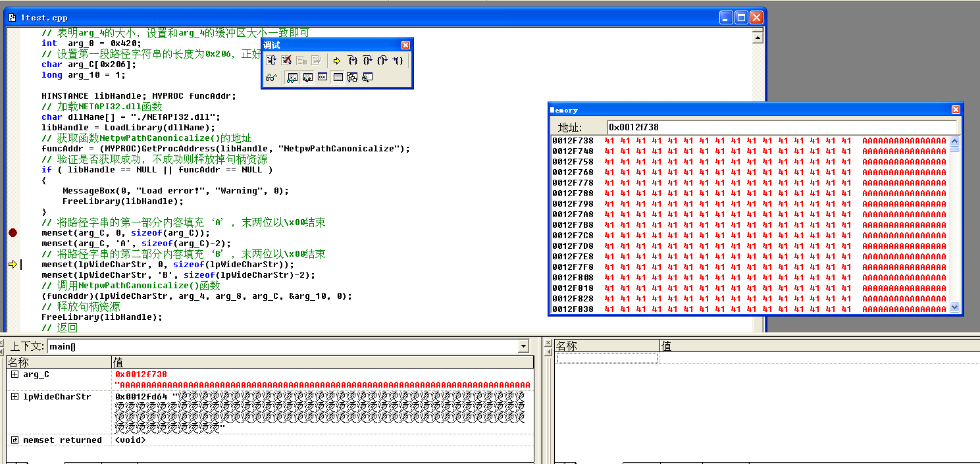Open the Call Stack window icon
This screenshot has height=464, width=980.
[352, 78]
